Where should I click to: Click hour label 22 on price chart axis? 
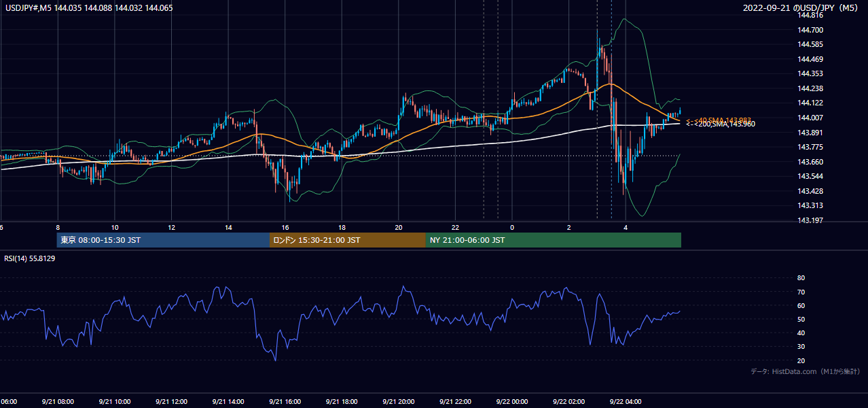click(455, 227)
